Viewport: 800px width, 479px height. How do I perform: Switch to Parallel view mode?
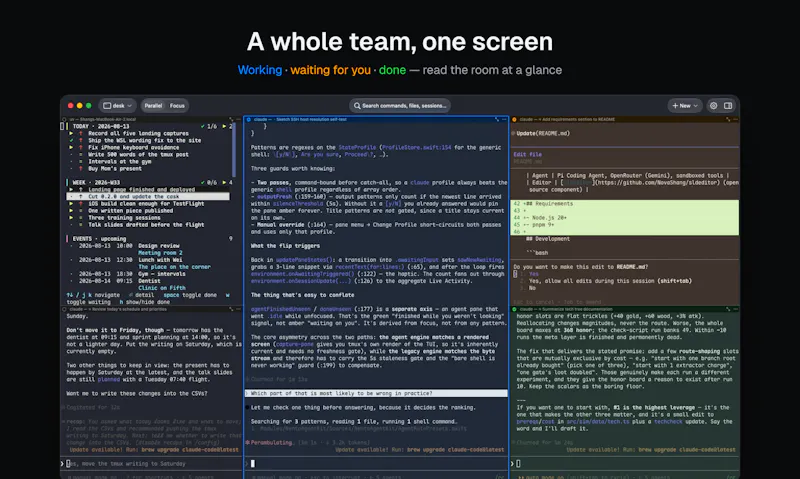coord(153,106)
